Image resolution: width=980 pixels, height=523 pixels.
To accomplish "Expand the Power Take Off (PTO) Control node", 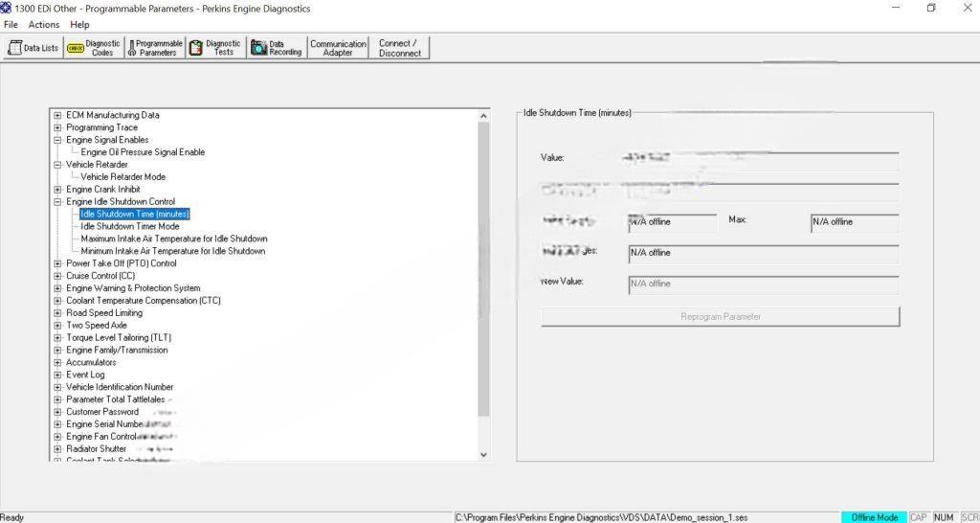I will (x=58, y=263).
